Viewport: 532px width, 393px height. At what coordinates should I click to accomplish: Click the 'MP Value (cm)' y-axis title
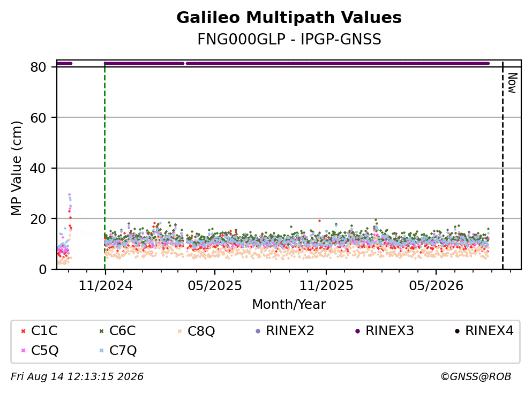[16, 168]
